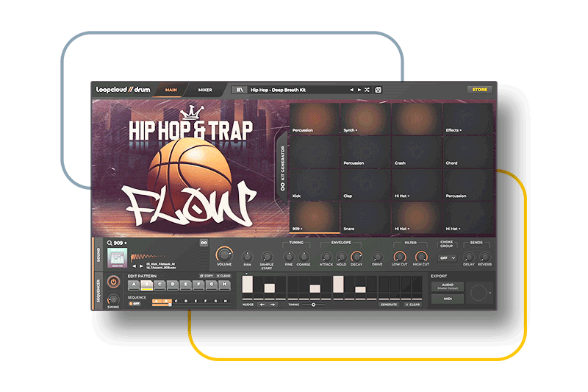This screenshot has height=392, width=588.
Task: Select pattern B in Edit Pattern
Action: tap(146, 285)
